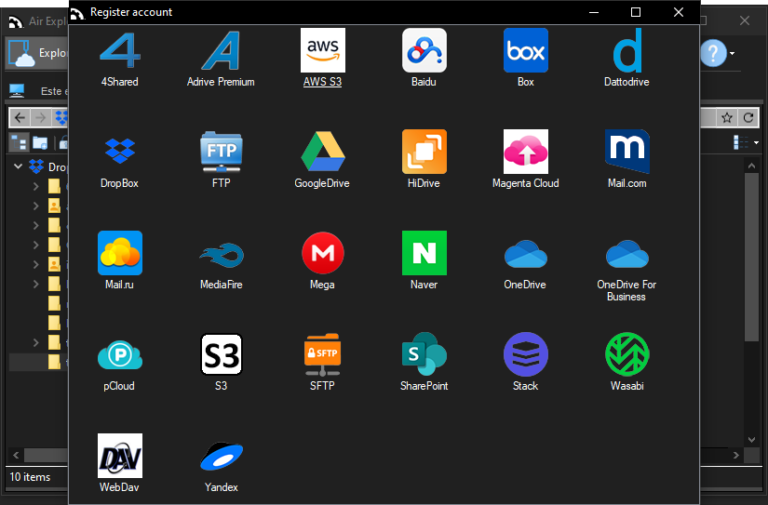Minimize the Register account window

click(x=594, y=12)
